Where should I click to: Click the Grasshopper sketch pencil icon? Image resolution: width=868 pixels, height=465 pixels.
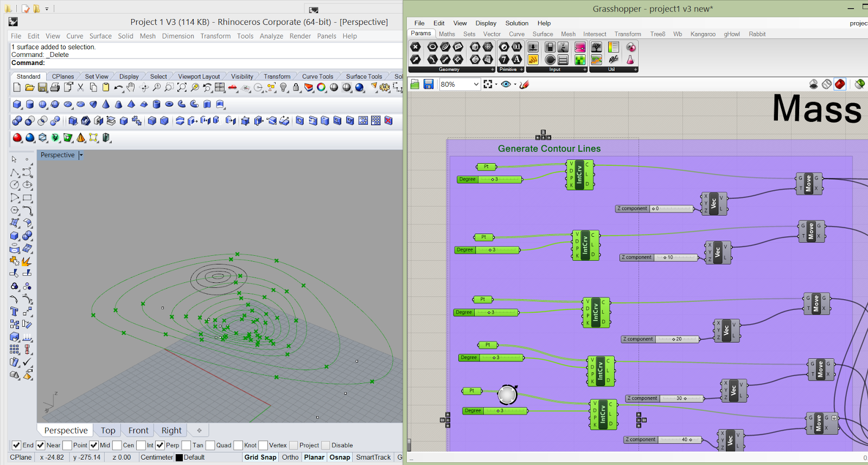click(x=524, y=84)
